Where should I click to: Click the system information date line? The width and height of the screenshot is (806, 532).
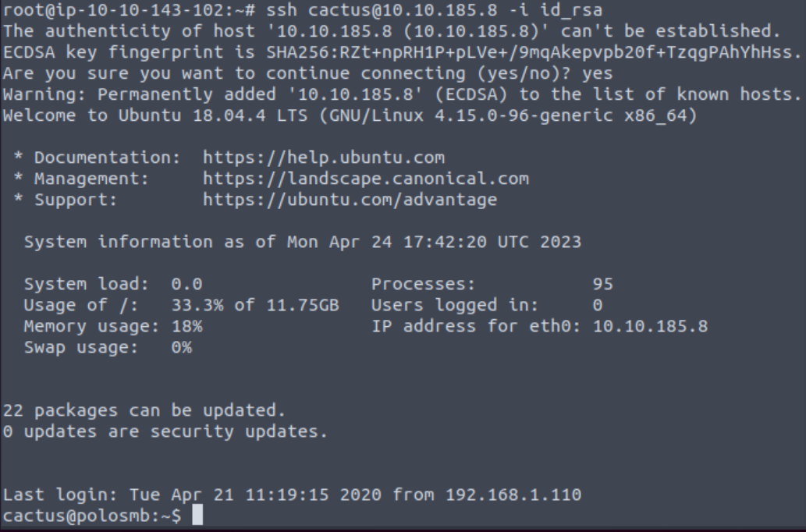(302, 242)
